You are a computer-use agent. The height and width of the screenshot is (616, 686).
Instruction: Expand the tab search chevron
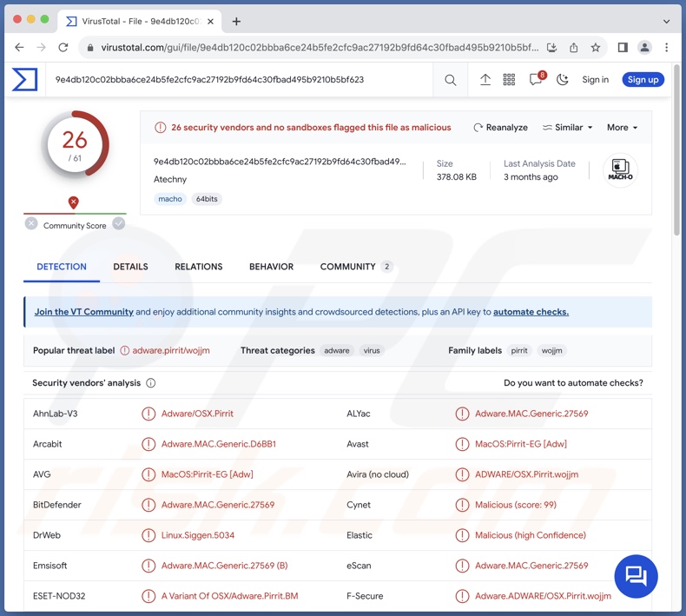(x=666, y=22)
